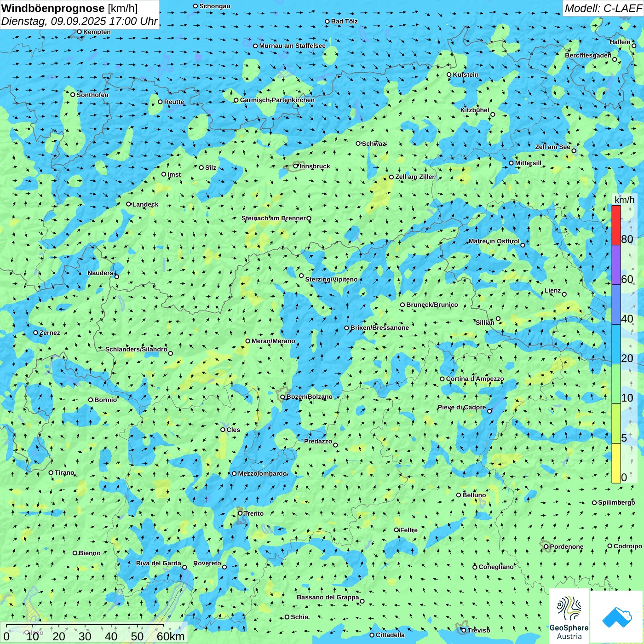Image resolution: width=644 pixels, height=644 pixels.
Task: Choose the yellow 0–5 km/h legend segment
Action: pyautogui.click(x=616, y=463)
